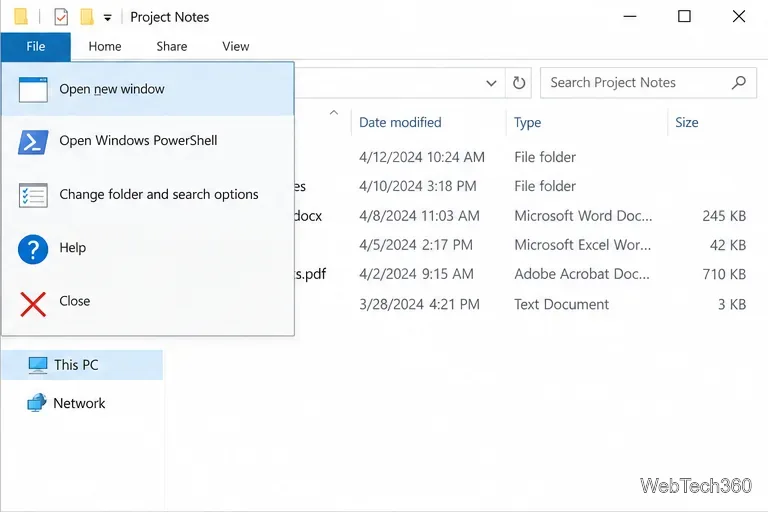Choose Open new window from the File menu

(148, 89)
